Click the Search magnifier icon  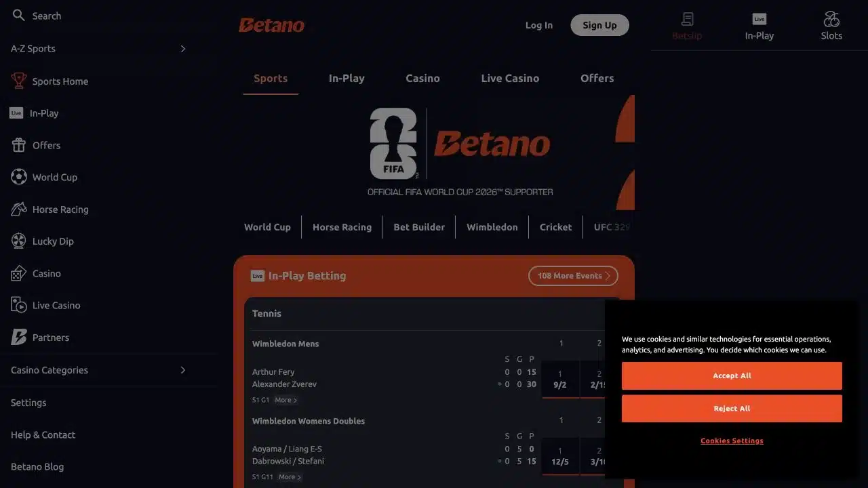[19, 15]
